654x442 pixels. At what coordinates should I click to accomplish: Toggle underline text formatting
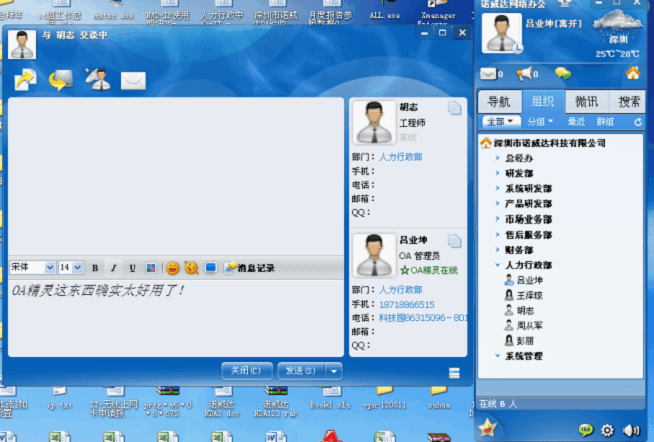coord(132,268)
